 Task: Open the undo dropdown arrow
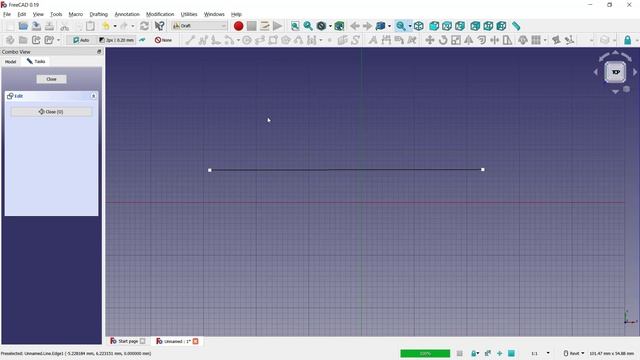tap(115, 26)
